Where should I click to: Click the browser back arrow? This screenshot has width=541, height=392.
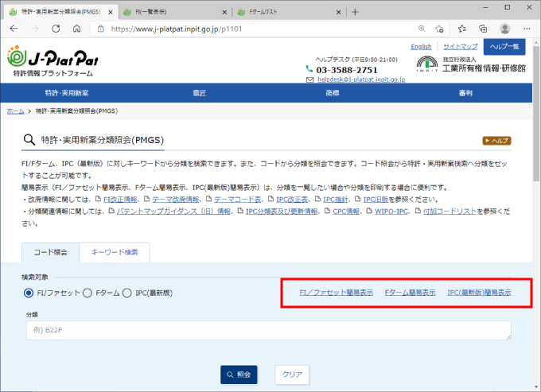pos(14,29)
